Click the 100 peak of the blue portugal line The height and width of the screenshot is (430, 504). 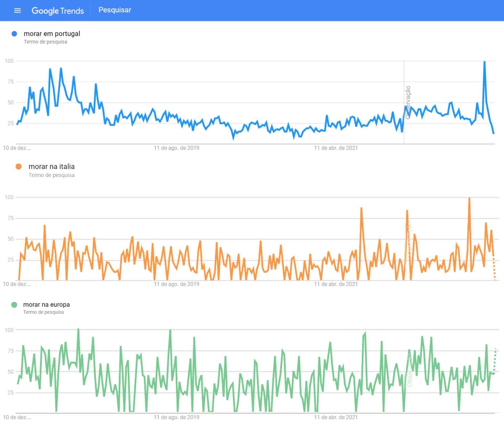[484, 62]
